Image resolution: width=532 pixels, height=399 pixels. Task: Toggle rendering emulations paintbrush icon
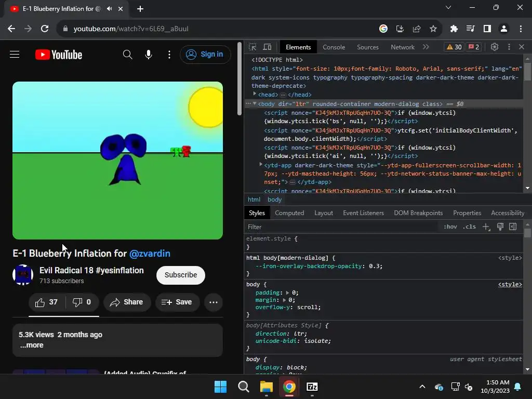[x=500, y=227]
